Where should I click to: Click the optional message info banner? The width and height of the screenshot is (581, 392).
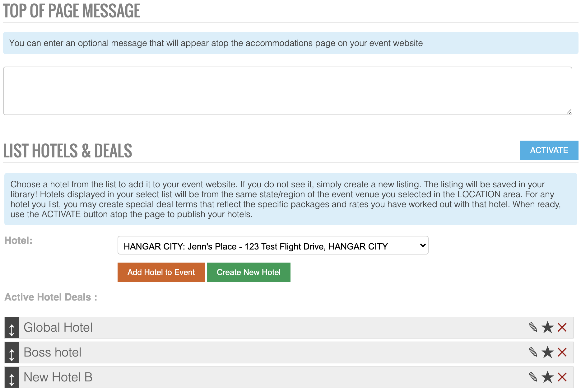(291, 43)
